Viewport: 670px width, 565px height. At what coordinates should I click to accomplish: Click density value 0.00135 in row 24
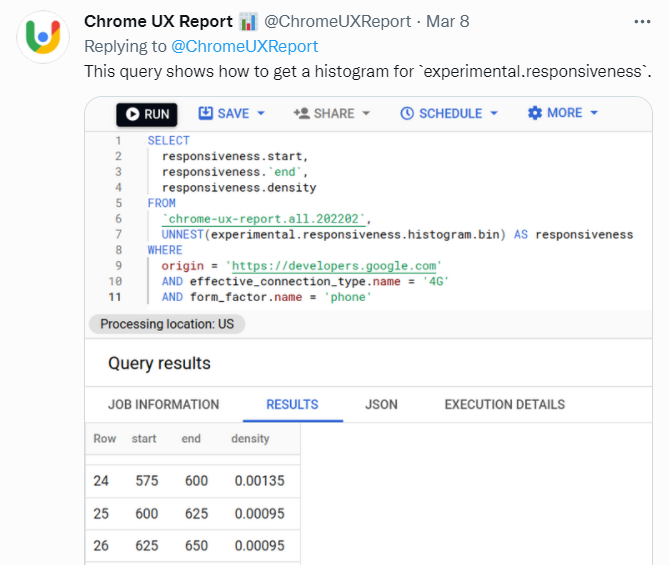(259, 481)
